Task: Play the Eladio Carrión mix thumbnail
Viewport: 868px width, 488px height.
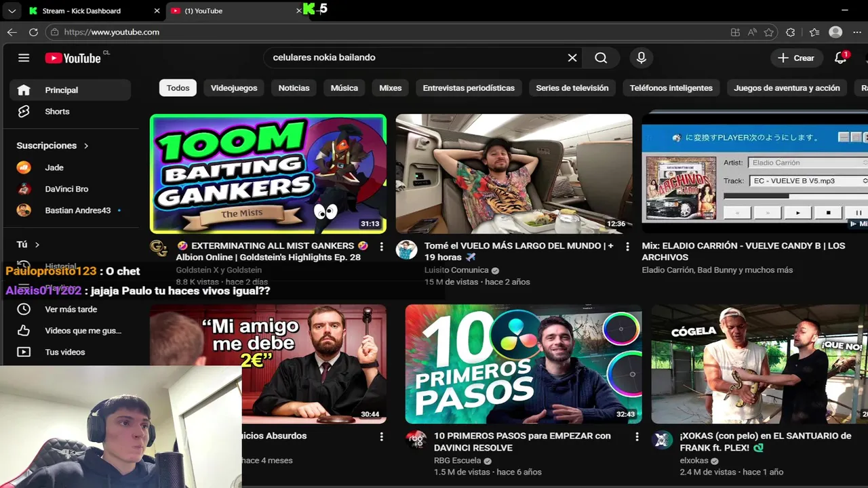Action: coord(755,174)
